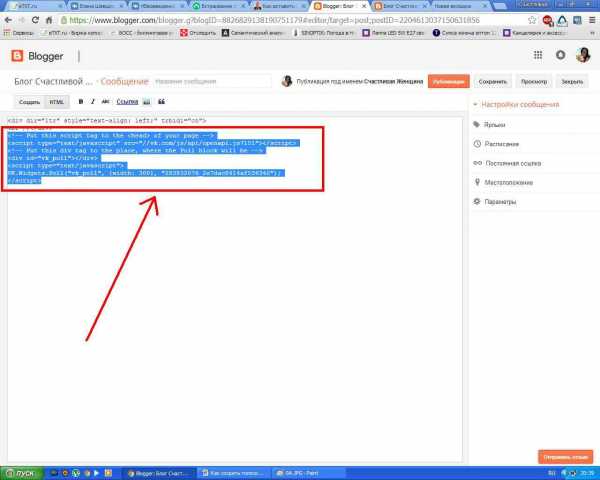Bookmark this page with the star icon
The width and height of the screenshot is (600, 480).
click(532, 20)
